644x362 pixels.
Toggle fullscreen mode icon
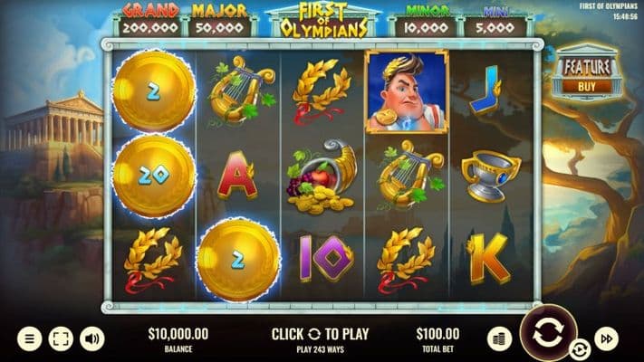(x=61, y=339)
